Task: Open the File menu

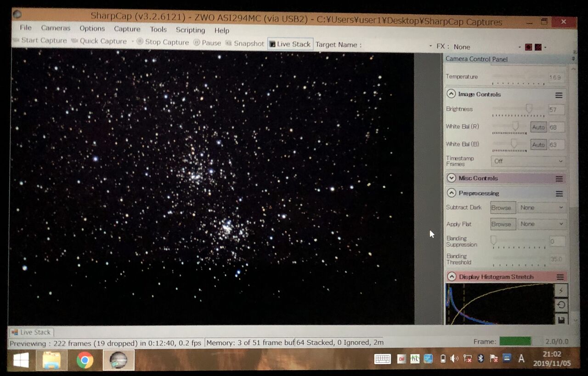Action: pyautogui.click(x=25, y=28)
